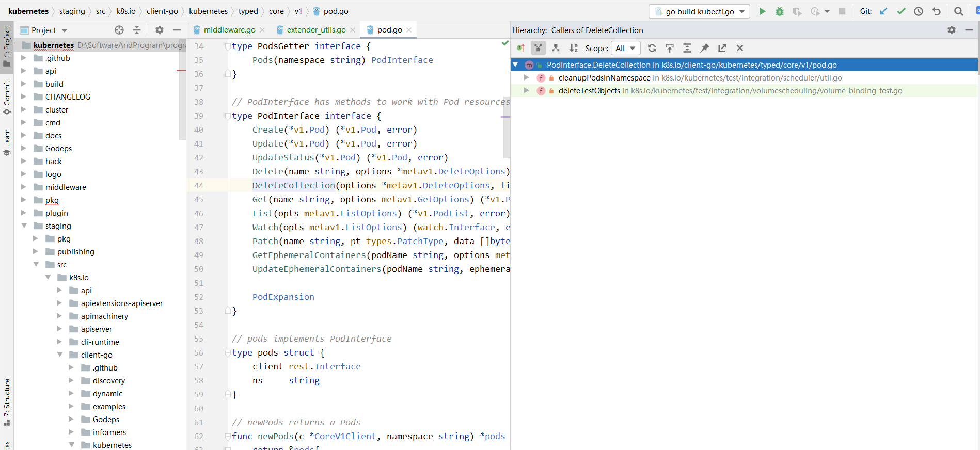Click staging breadcrumb in navigation bar
The image size is (980, 450).
point(72,11)
